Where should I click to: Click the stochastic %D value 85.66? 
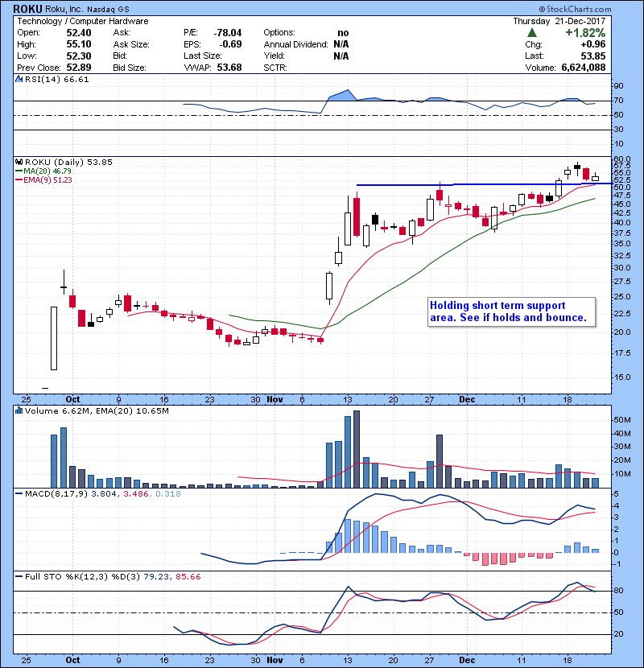point(188,577)
